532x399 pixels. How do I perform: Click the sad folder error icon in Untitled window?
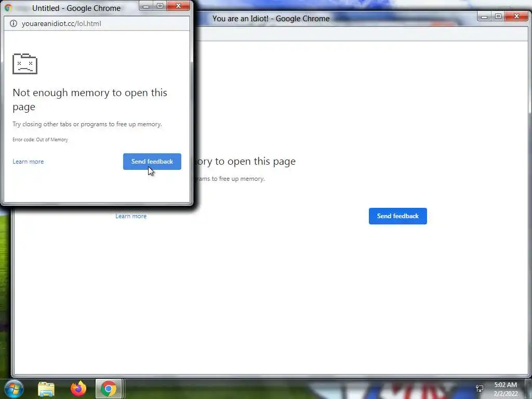pyautogui.click(x=25, y=63)
